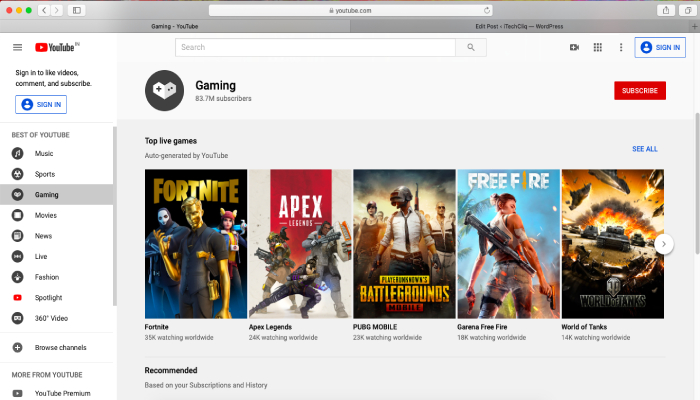Screen dimensions: 700x400
Task: Click the YouTube Premium icon
Action: [17, 393]
